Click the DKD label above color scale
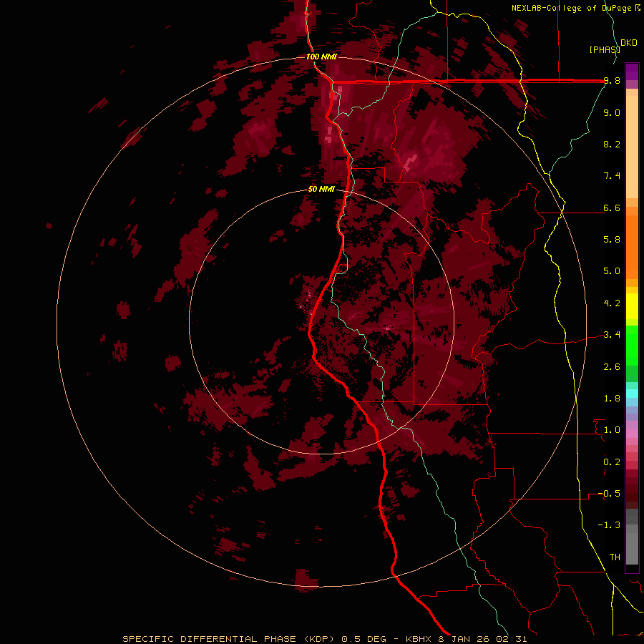This screenshot has height=644, width=644. point(629,43)
